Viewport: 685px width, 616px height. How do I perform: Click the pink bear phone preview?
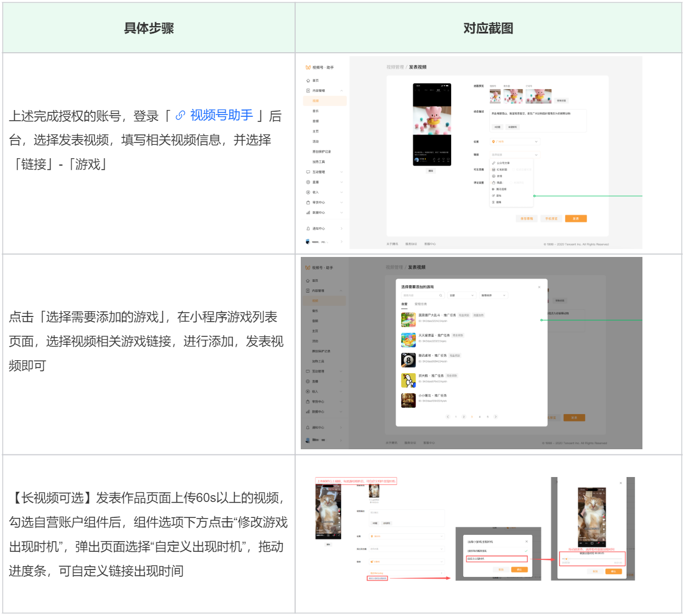[432, 124]
